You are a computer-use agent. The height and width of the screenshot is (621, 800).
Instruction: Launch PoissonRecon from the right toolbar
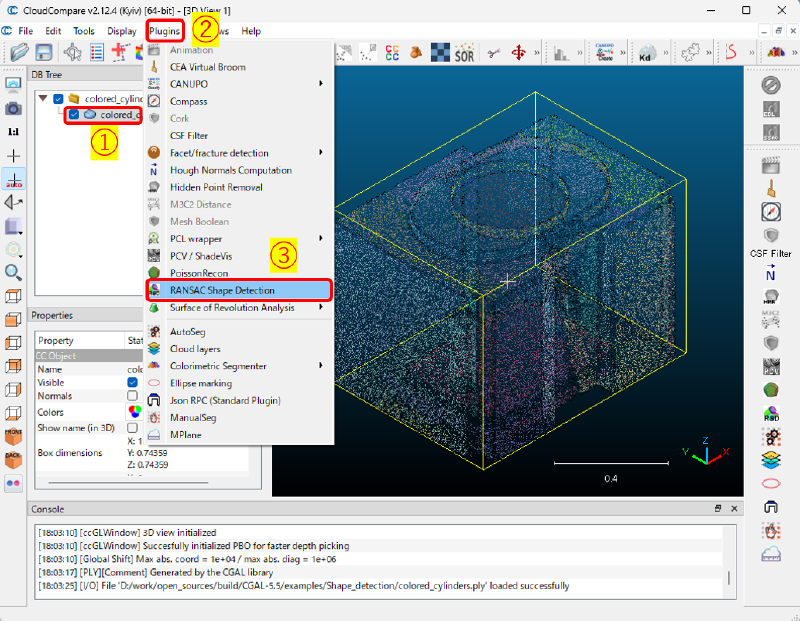[x=770, y=387]
